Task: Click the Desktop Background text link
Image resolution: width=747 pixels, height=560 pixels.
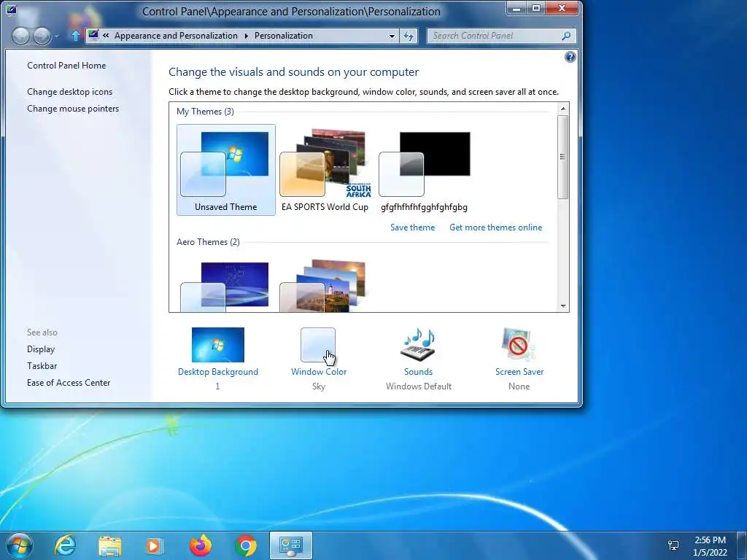Action: tap(217, 372)
